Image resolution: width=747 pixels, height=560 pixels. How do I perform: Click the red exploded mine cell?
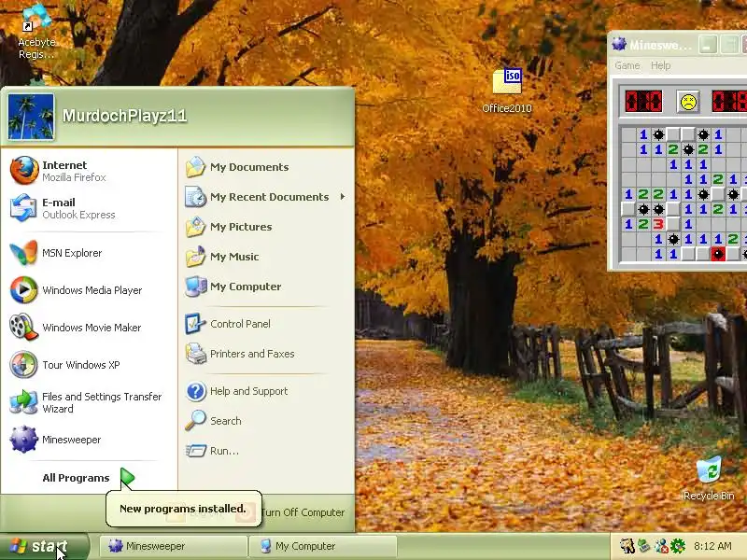point(718,254)
